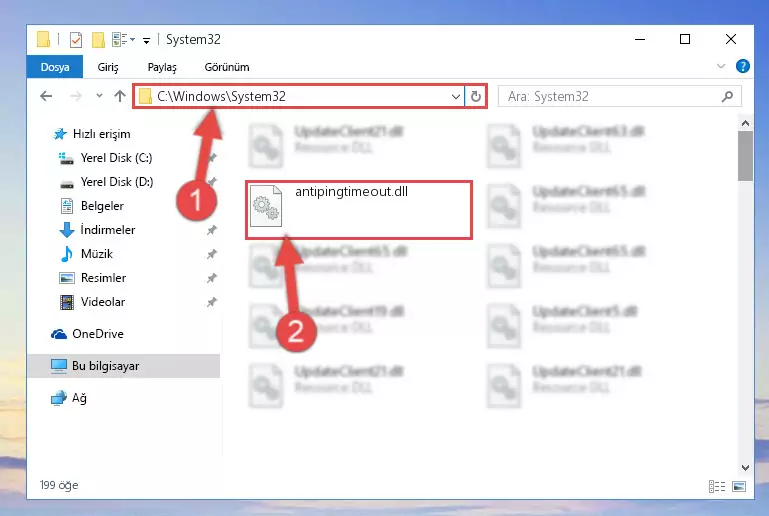
Task: Open the Customize Quick Access Toolbar arrow
Action: click(x=146, y=40)
